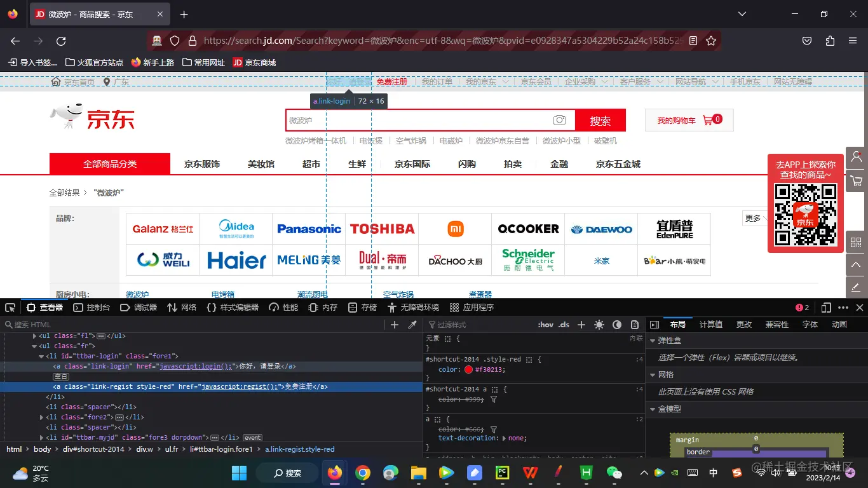
Task: Click the 免费注册 link in top bar
Action: (391, 82)
